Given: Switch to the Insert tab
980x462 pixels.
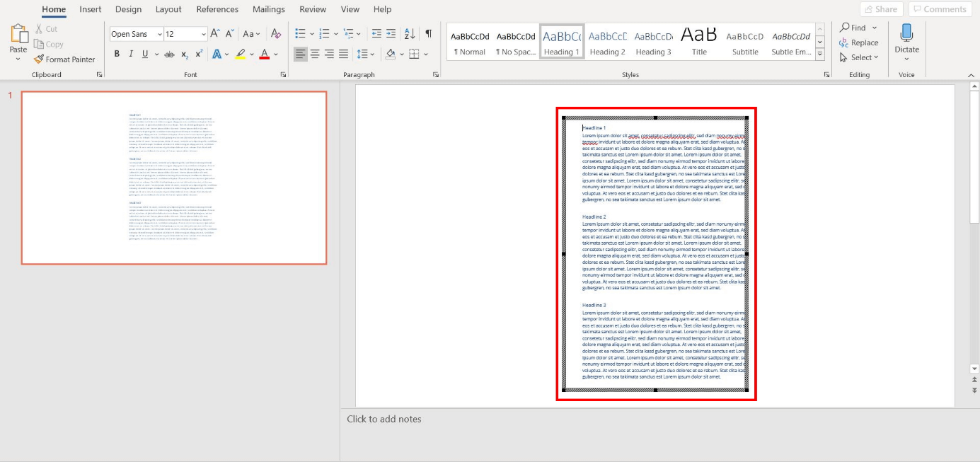Looking at the screenshot, I should 90,9.
